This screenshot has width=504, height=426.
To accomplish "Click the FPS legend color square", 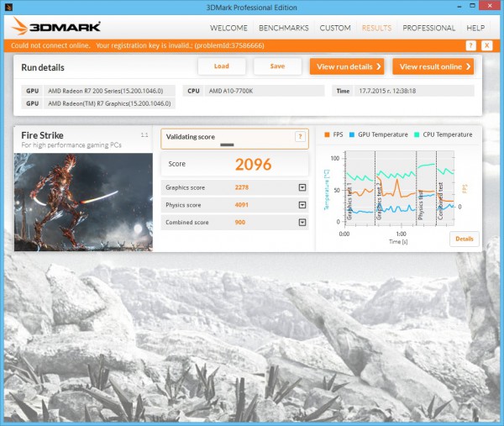I will pos(327,134).
